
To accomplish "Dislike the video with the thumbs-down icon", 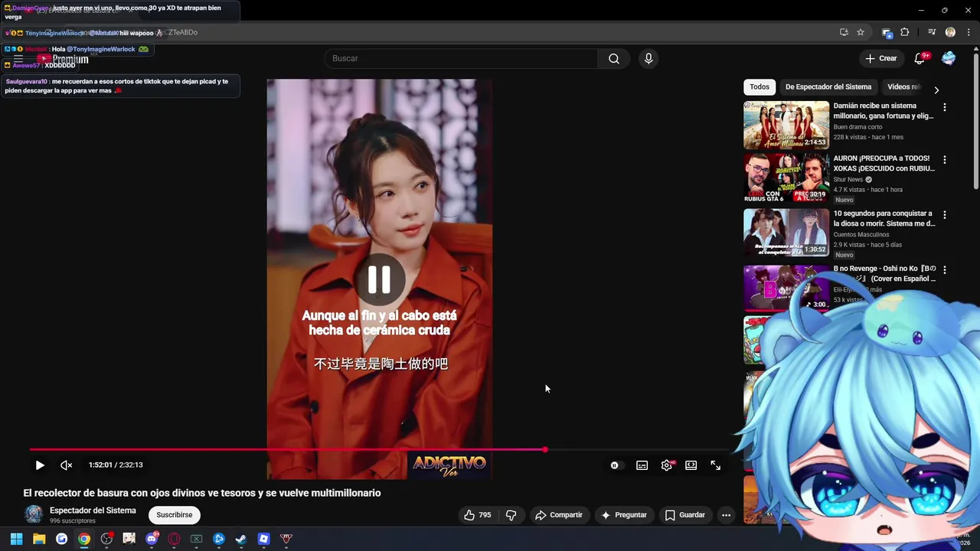I will click(x=511, y=515).
